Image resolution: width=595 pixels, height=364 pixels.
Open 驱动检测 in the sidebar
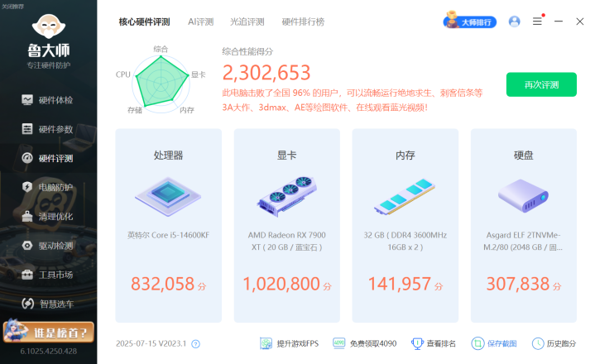[x=48, y=246]
